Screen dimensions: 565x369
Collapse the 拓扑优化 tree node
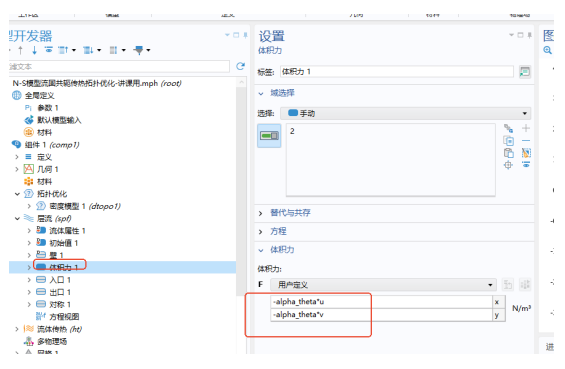(x=17, y=194)
